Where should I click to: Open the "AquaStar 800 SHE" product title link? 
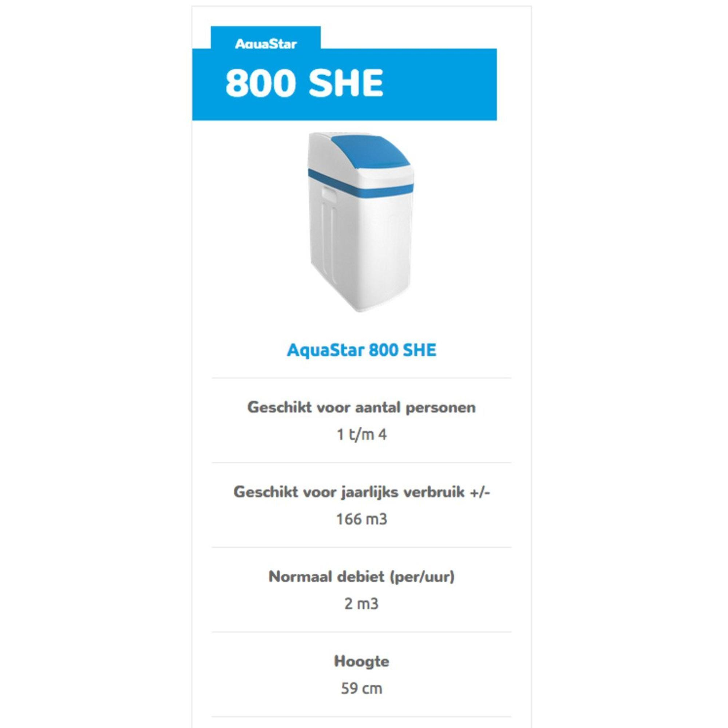pos(361,350)
